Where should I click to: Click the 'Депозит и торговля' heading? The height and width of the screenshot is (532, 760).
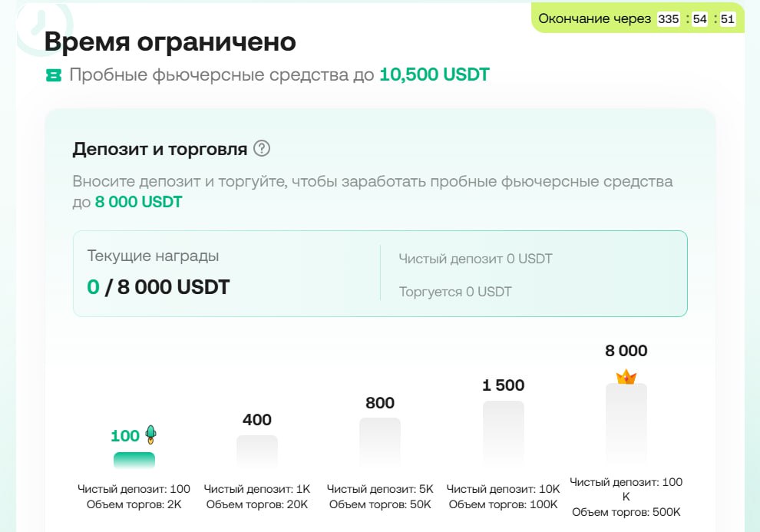(x=160, y=149)
